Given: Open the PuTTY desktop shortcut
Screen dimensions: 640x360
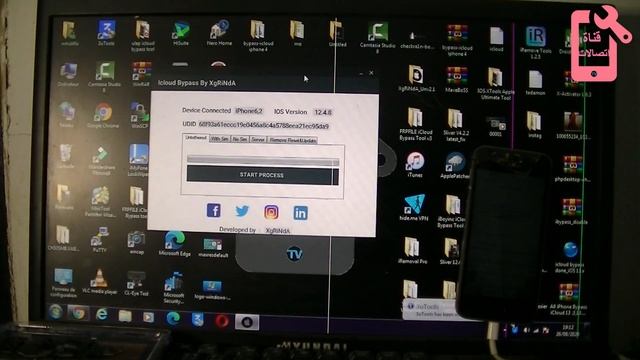Looking at the screenshot, I should (x=100, y=239).
